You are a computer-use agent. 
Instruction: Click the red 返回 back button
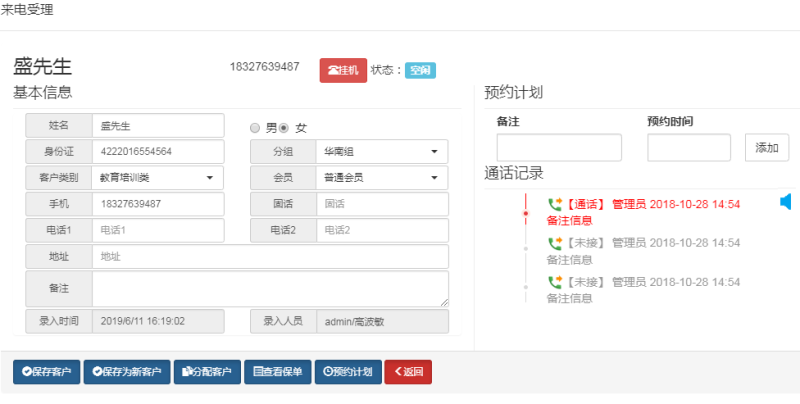[409, 372]
